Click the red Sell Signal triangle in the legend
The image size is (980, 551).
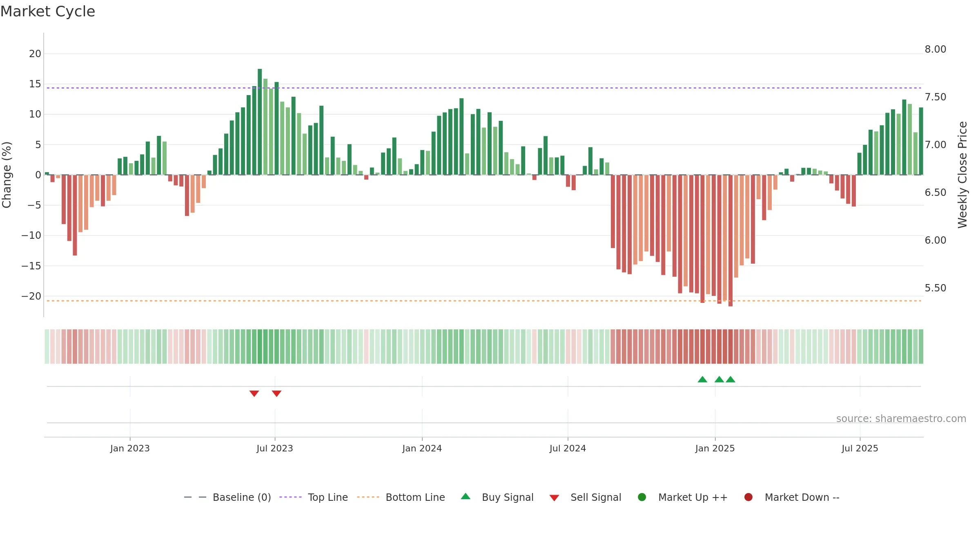pos(554,498)
